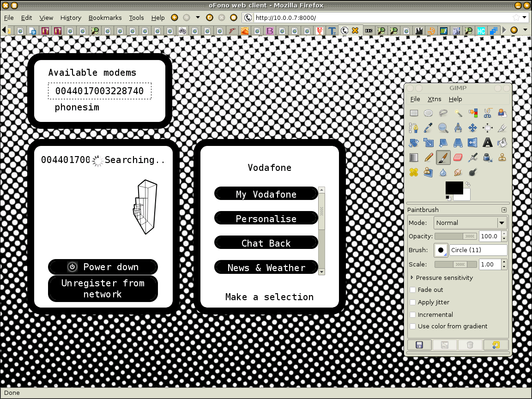Click the Firefox back navigation button
Viewport: 532px width, 399px height.
pos(175,17)
